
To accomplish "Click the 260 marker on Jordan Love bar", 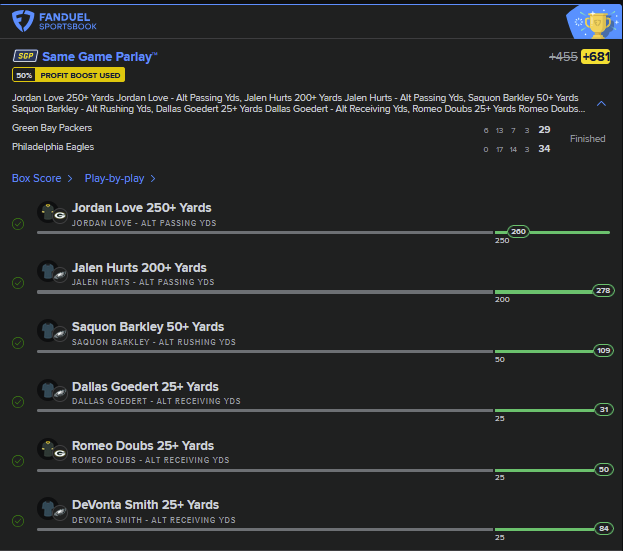I will [x=518, y=232].
